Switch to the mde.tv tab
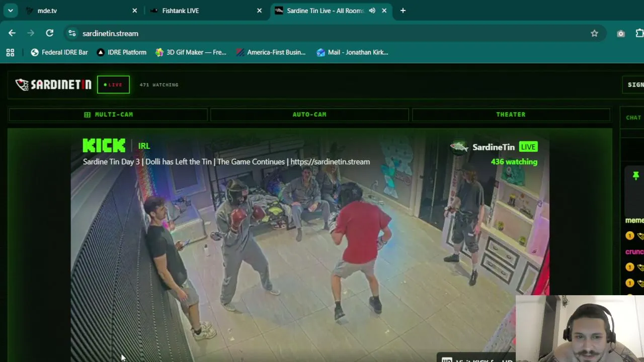The image size is (644, 362). (82, 11)
